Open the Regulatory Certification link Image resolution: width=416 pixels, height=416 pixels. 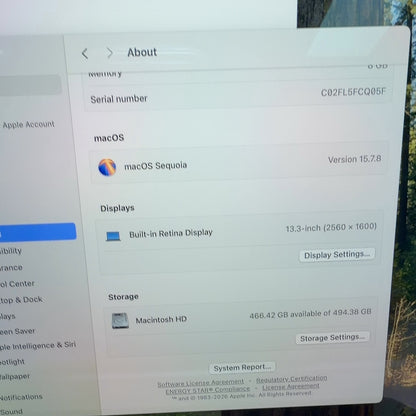[x=291, y=379]
